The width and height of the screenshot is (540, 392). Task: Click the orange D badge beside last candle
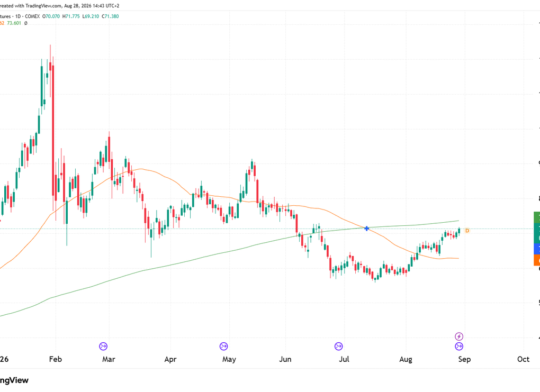(467, 231)
